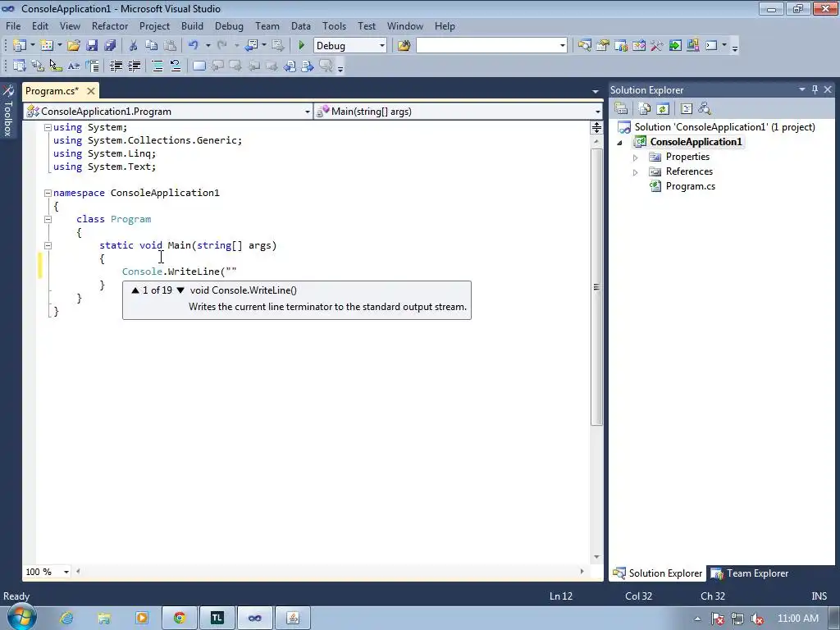Collapse the class Program outlining block
The height and width of the screenshot is (630, 840).
tap(48, 219)
